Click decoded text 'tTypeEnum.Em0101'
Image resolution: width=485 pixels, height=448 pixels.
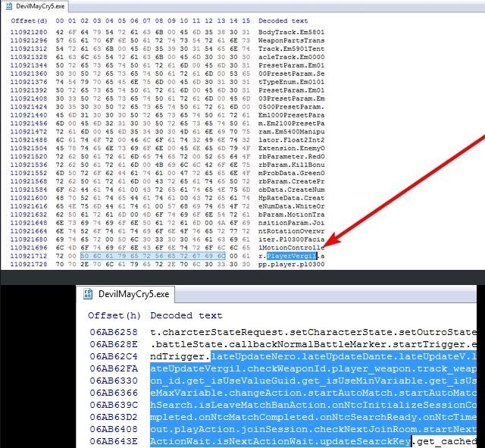tap(291, 82)
